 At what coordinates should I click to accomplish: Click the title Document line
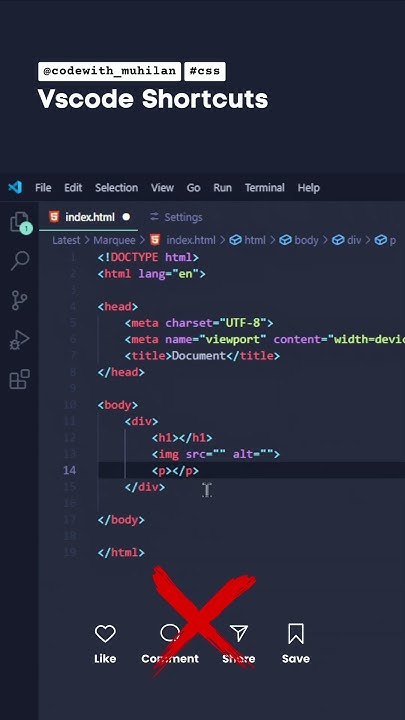click(x=202, y=356)
